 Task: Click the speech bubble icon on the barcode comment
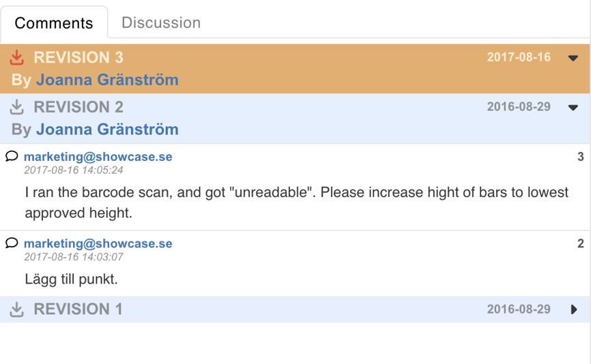12,156
